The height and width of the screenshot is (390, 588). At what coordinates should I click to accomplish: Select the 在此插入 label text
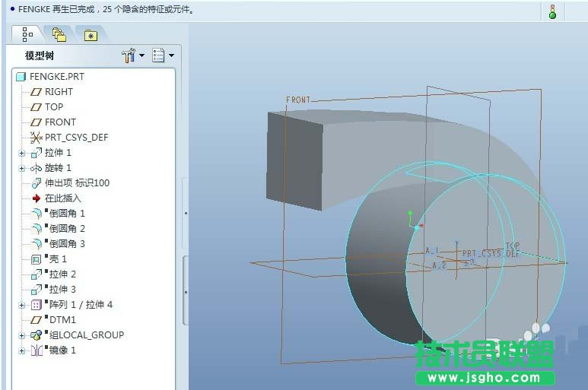[63, 198]
